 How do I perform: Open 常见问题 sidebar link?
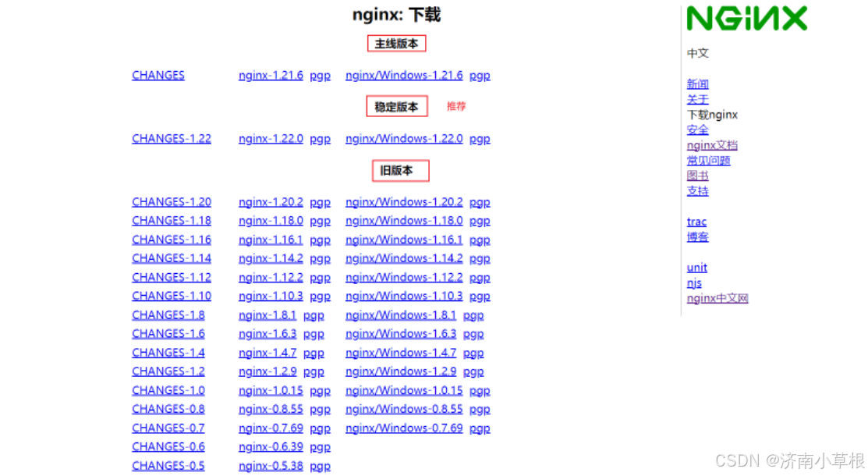(709, 161)
